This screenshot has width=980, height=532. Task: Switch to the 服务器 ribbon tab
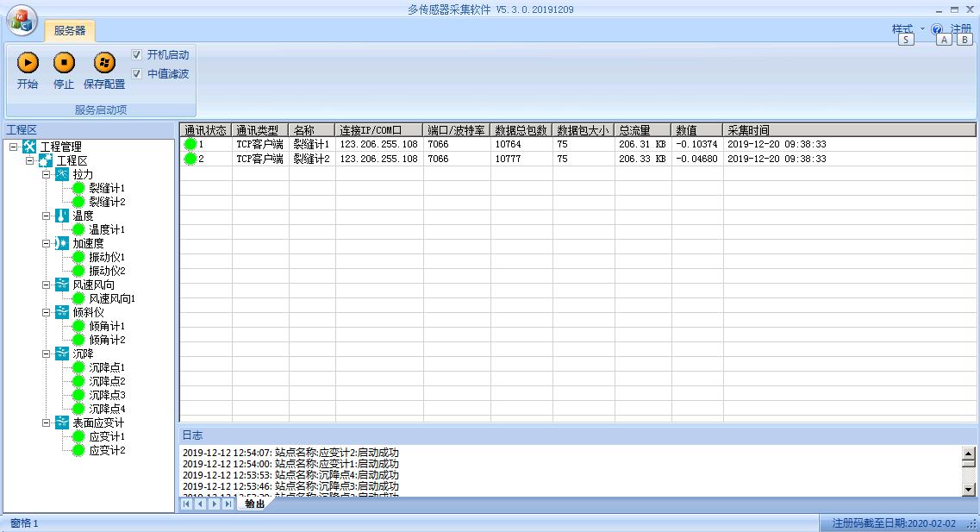[x=69, y=31]
